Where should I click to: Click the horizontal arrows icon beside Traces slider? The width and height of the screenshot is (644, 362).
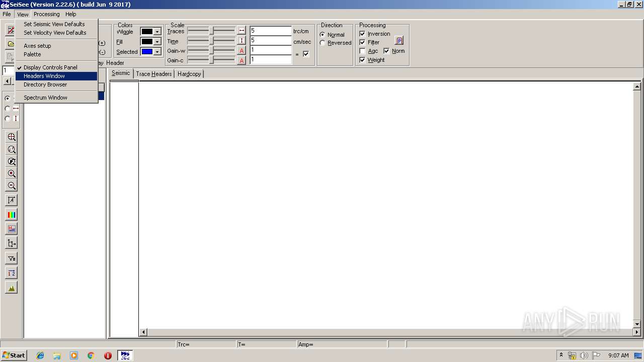[x=242, y=31]
